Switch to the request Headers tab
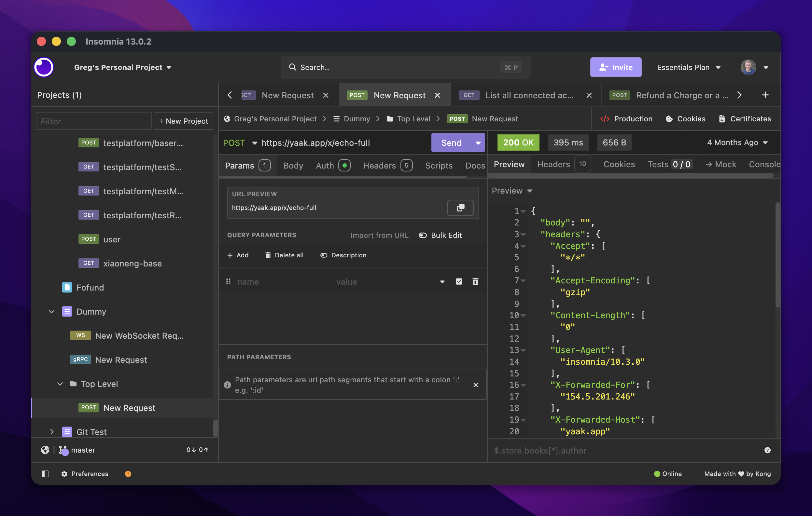Viewport: 812px width, 516px height. pos(387,166)
